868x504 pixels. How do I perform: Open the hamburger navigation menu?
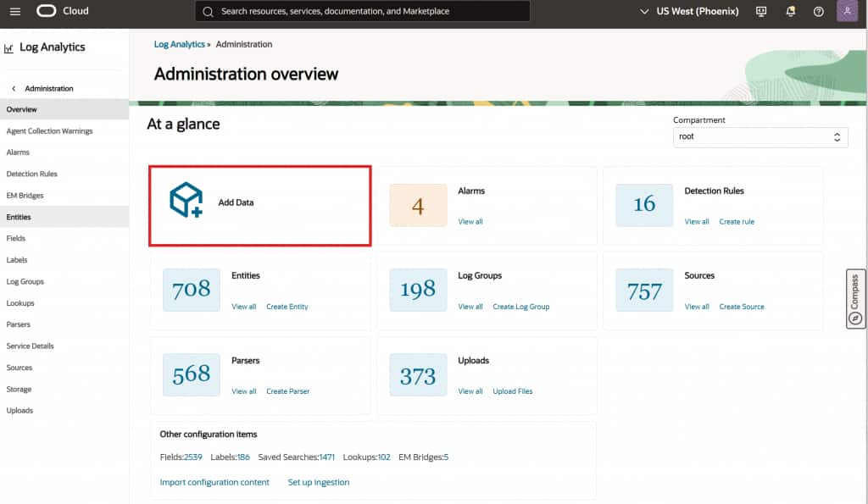click(x=15, y=11)
